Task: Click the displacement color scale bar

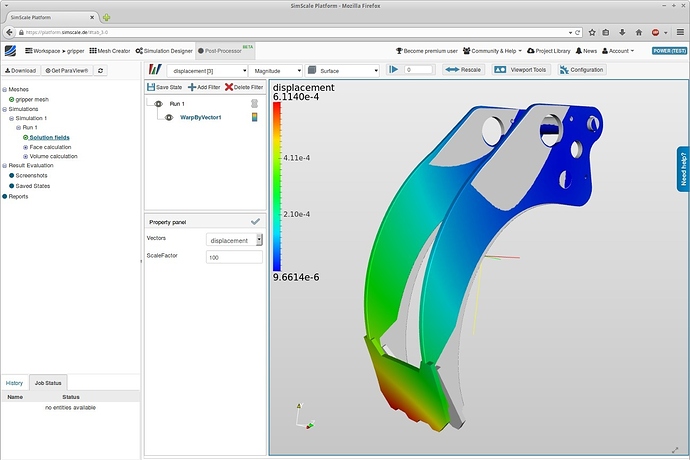Action: pos(277,186)
